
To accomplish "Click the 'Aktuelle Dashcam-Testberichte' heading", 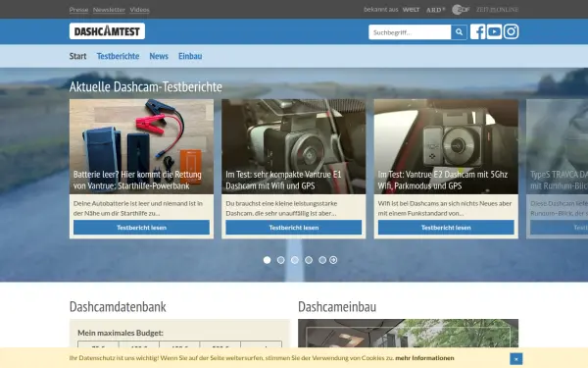I will coord(145,86).
